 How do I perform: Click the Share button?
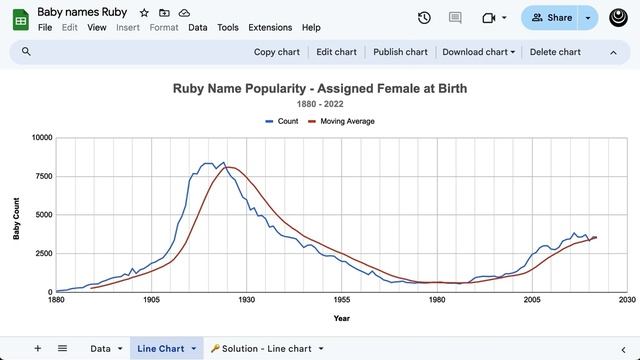pos(549,18)
